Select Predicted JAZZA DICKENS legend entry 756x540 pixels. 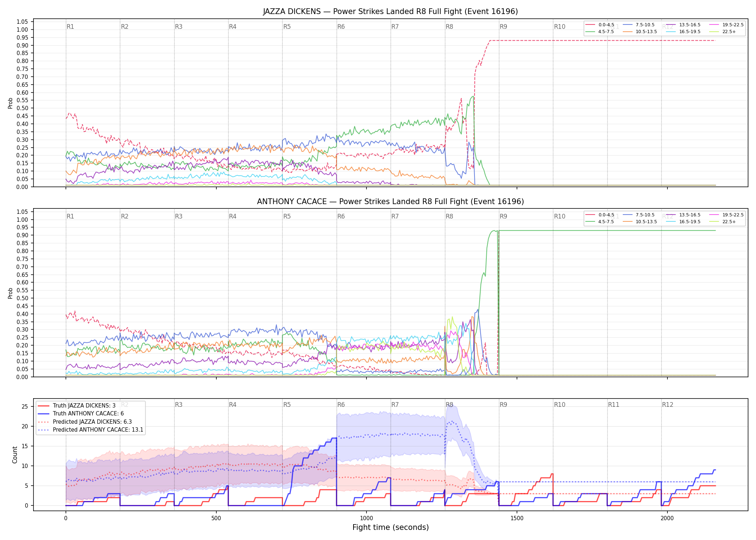(x=85, y=422)
